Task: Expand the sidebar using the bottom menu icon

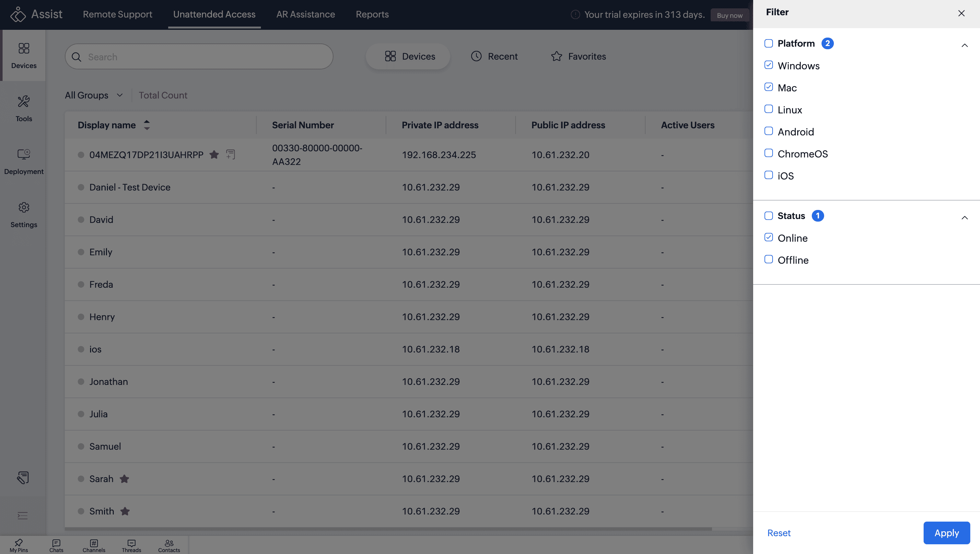Action: [x=22, y=515]
